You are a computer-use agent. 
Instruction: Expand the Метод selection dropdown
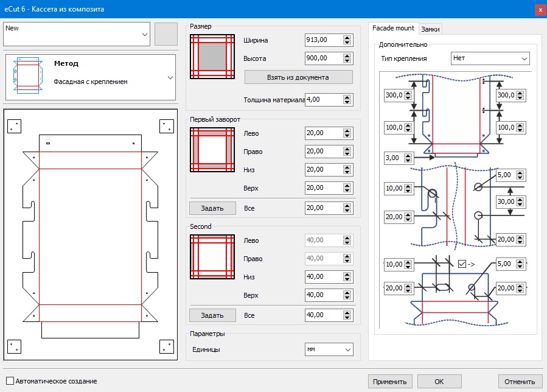click(170, 77)
